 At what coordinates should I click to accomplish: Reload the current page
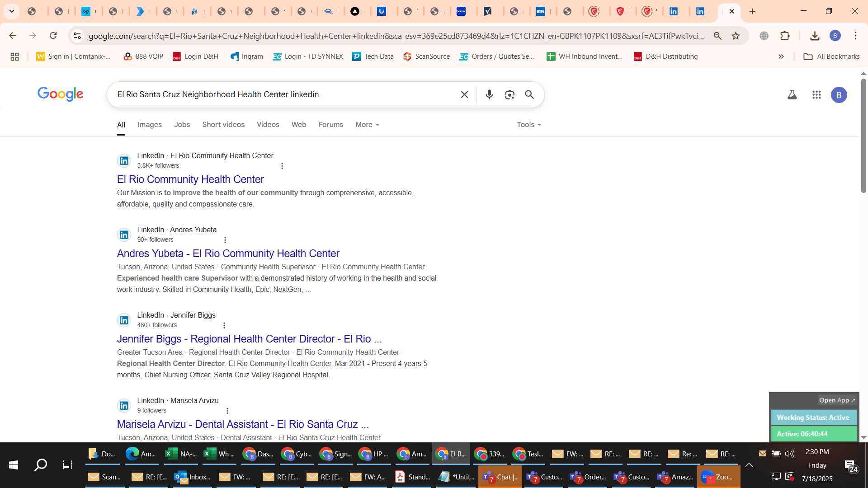point(53,36)
